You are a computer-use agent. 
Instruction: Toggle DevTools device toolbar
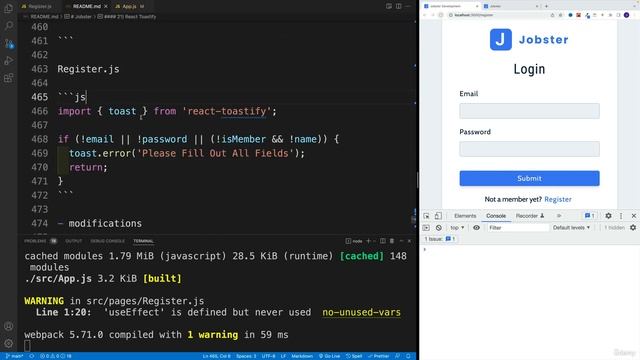[438, 216]
